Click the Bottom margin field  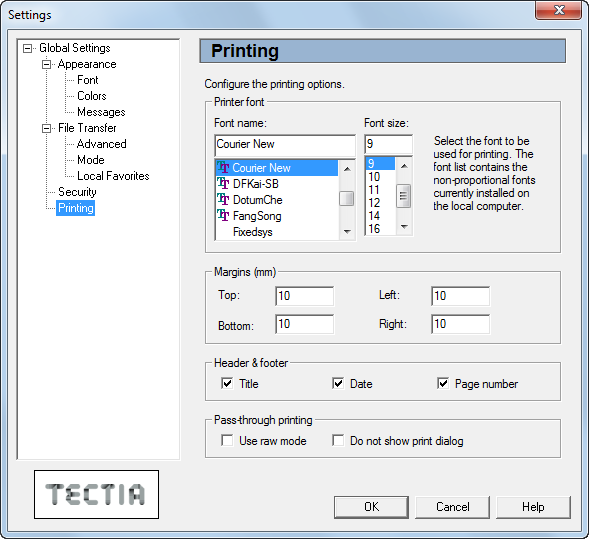(304, 324)
